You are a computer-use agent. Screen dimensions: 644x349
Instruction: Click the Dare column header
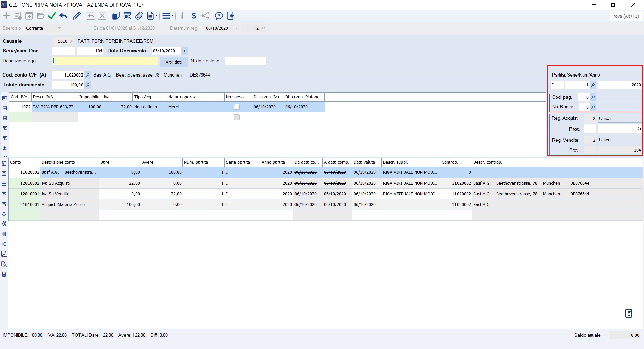(119, 162)
